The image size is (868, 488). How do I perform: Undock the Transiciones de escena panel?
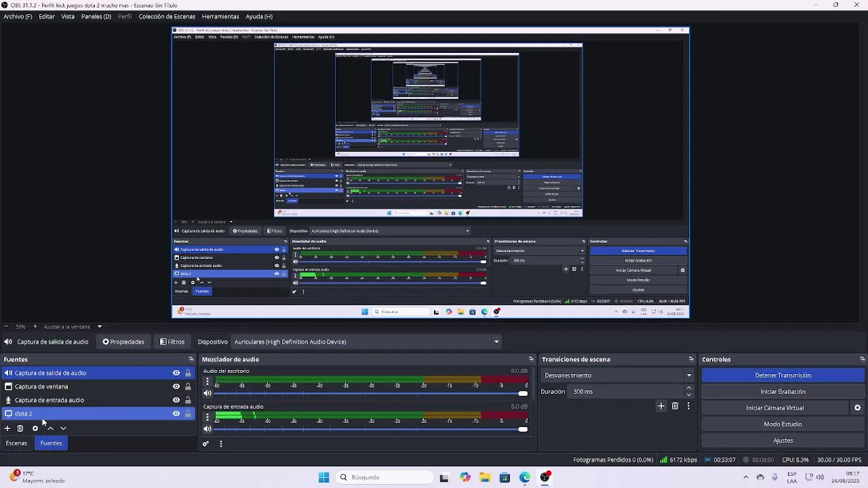point(691,359)
